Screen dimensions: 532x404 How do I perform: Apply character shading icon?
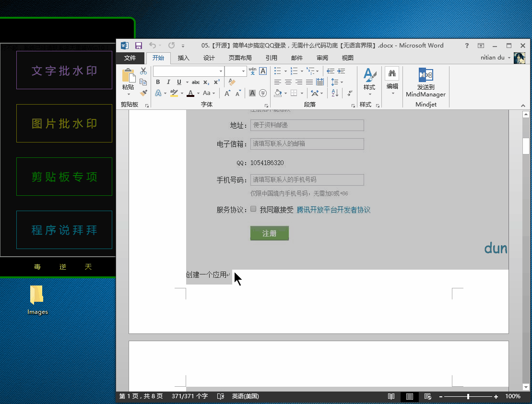[x=252, y=93]
